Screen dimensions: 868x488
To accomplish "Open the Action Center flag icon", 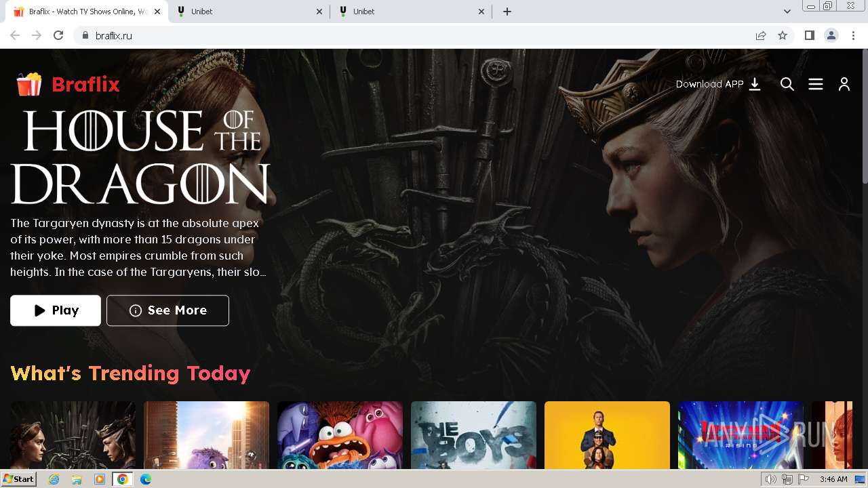I will pos(804,479).
